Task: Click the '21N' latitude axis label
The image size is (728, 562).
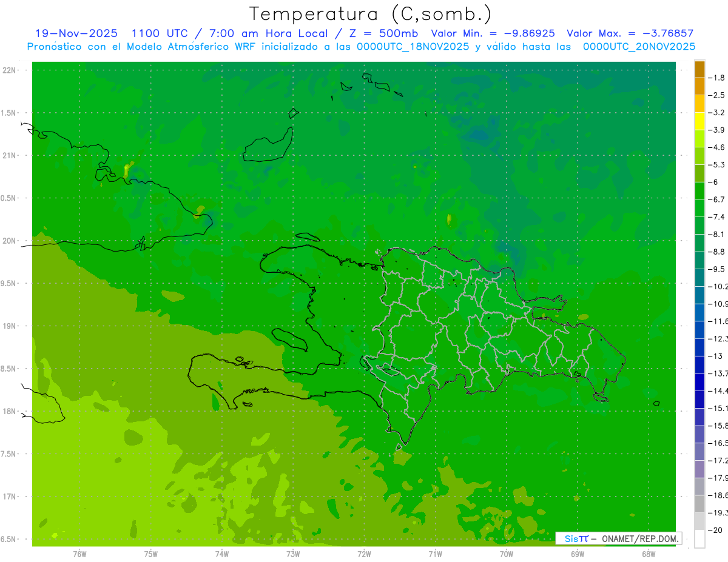Action: (x=10, y=155)
